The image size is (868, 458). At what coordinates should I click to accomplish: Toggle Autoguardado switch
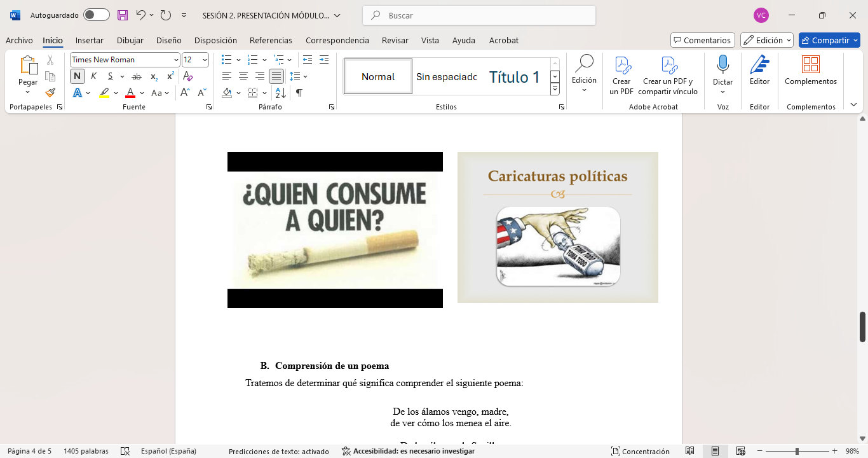click(96, 15)
